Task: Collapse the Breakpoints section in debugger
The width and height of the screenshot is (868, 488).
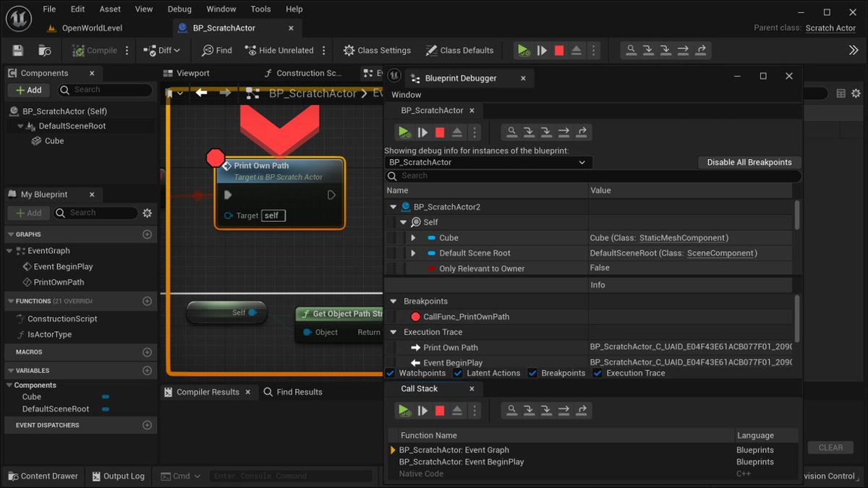Action: [x=393, y=301]
